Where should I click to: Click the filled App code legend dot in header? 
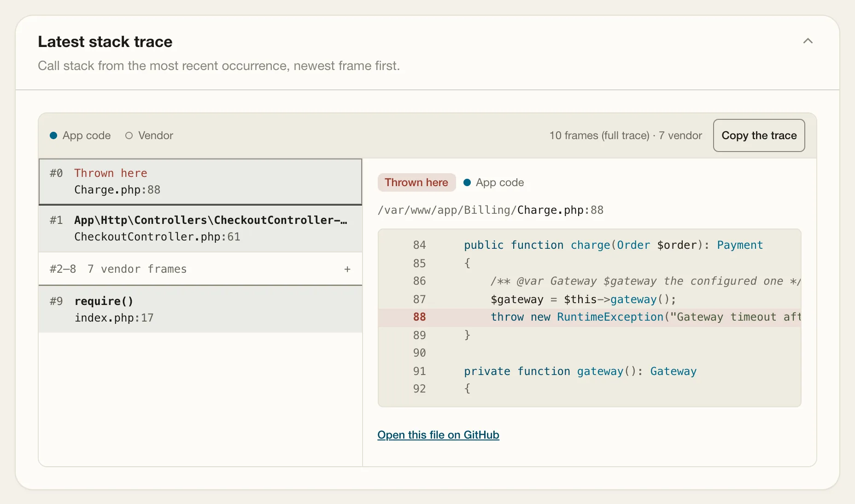click(x=53, y=135)
